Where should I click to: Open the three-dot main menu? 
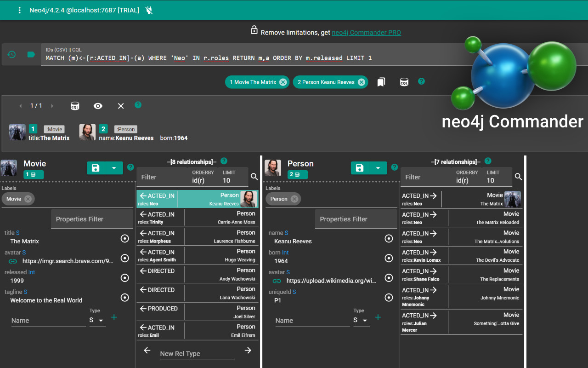[x=19, y=10]
